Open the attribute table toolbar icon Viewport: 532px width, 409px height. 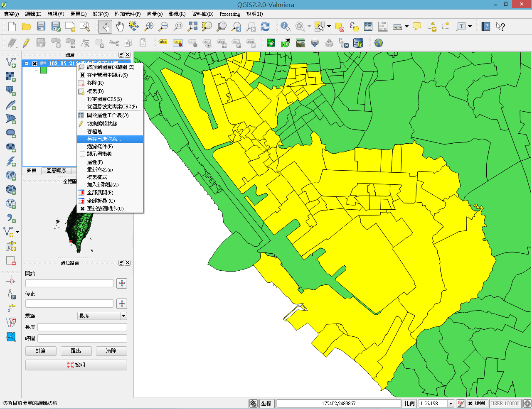click(x=368, y=27)
